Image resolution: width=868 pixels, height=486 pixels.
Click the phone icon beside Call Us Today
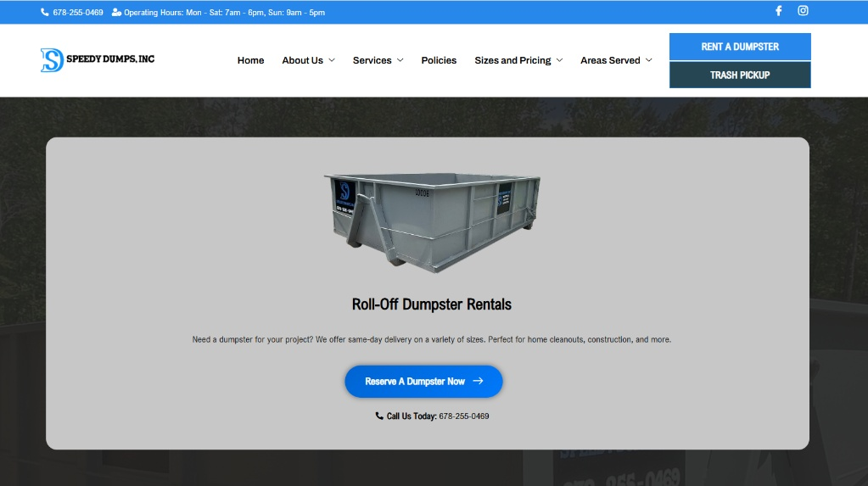(379, 416)
